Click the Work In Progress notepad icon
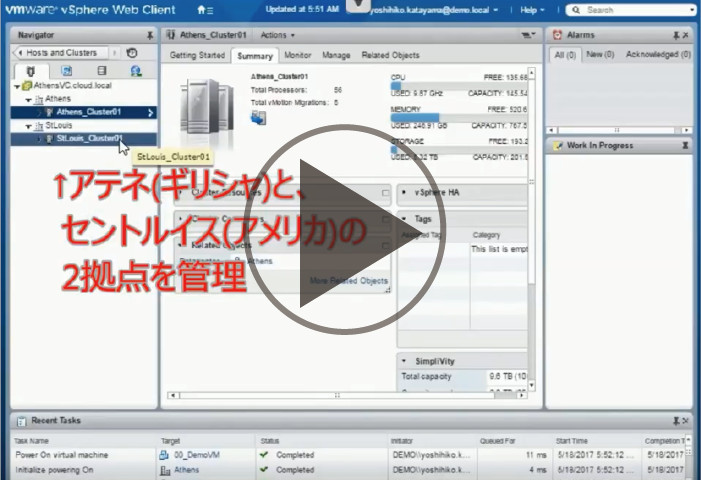This screenshot has width=701, height=480. (x=557, y=146)
